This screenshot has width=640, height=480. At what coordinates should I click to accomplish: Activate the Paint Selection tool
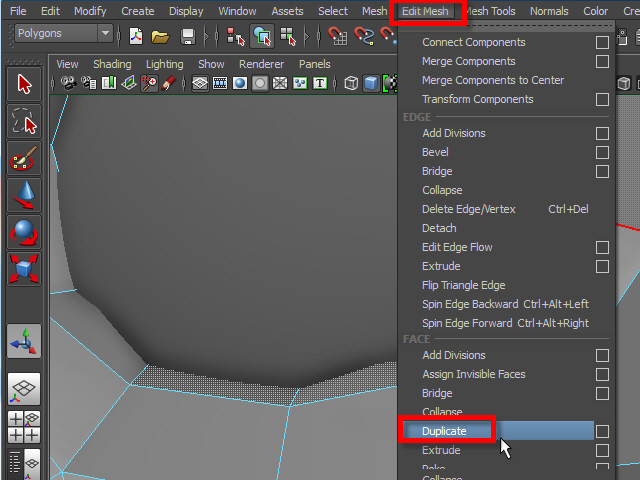[24, 158]
